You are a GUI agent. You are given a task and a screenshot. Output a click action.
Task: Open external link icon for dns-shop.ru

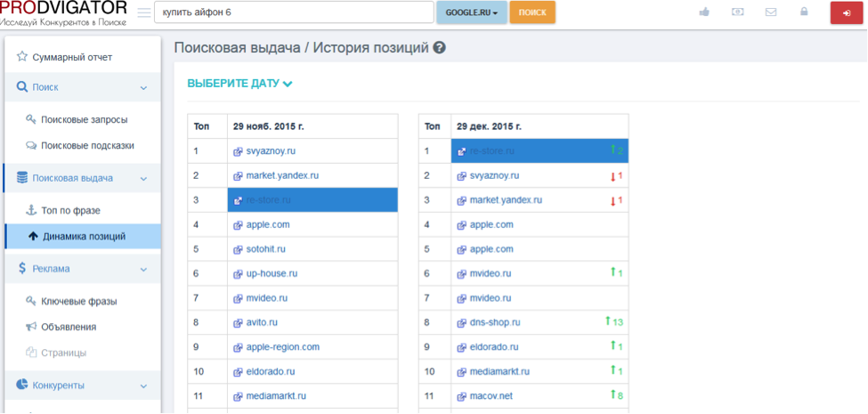(461, 322)
